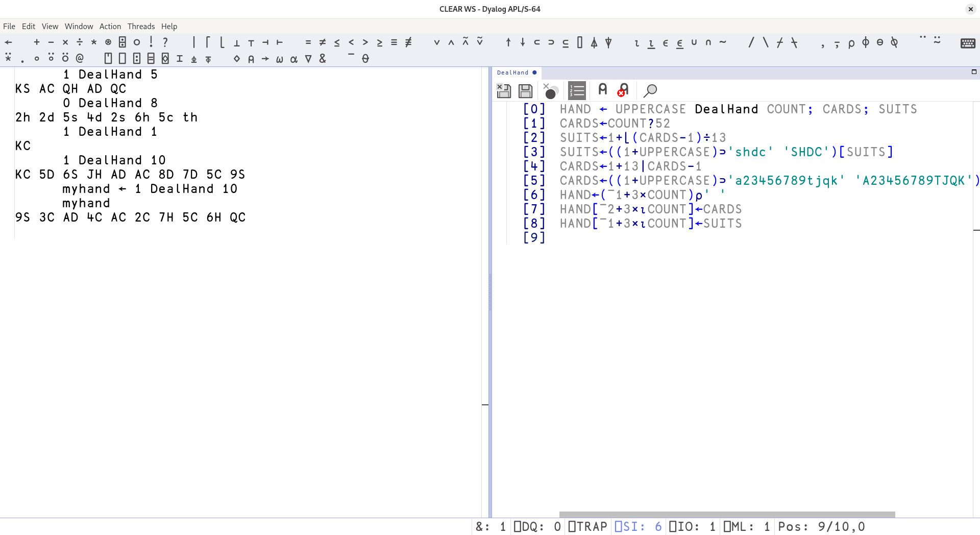Toggle line numbers in the editor
980x535 pixels.
point(577,90)
